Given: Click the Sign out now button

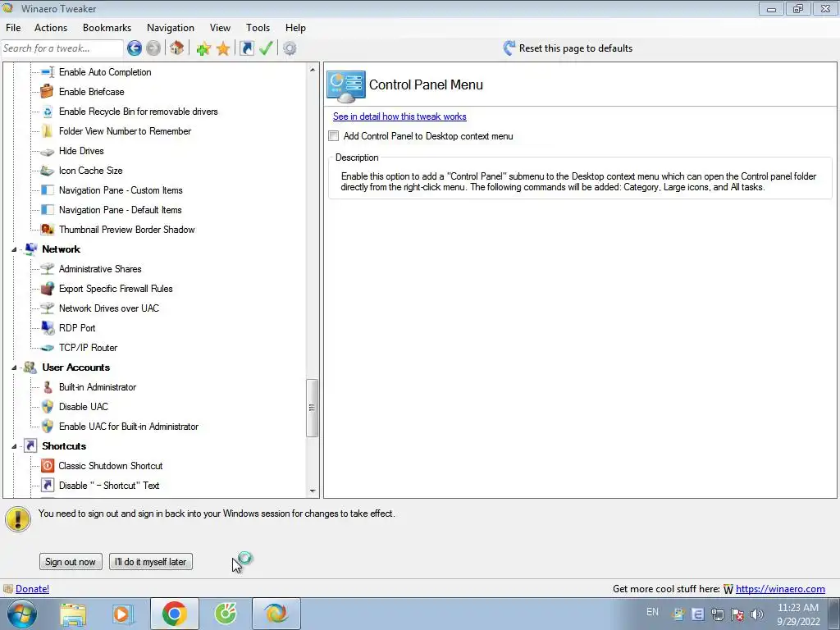Looking at the screenshot, I should click(x=71, y=562).
